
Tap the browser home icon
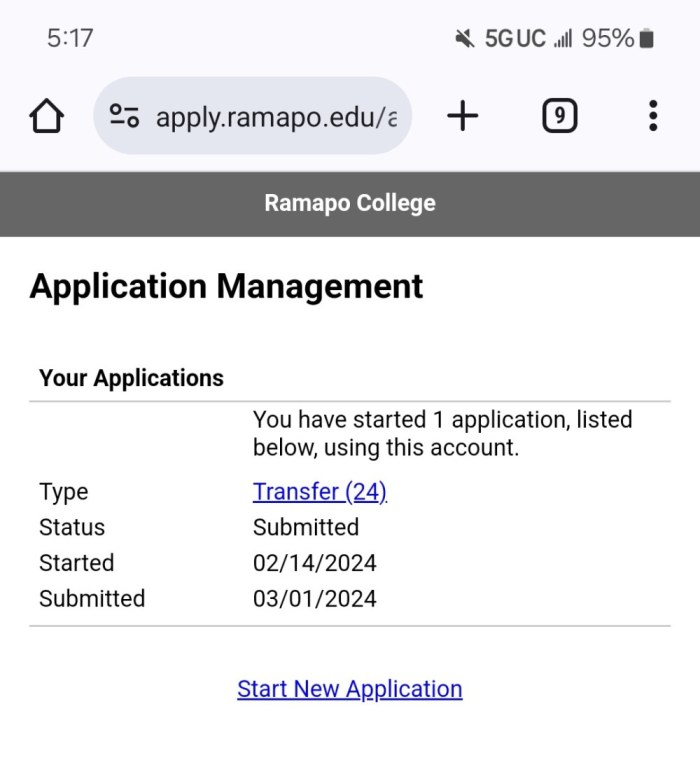[x=46, y=116]
